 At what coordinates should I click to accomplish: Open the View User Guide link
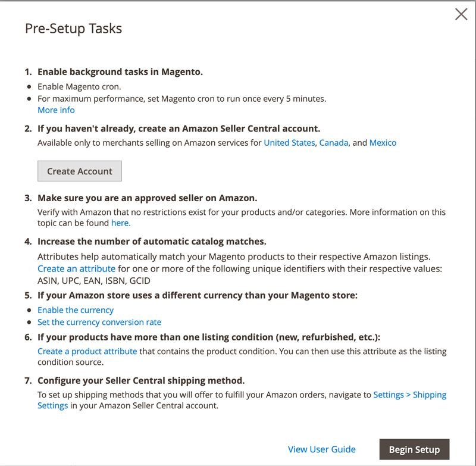tap(322, 449)
